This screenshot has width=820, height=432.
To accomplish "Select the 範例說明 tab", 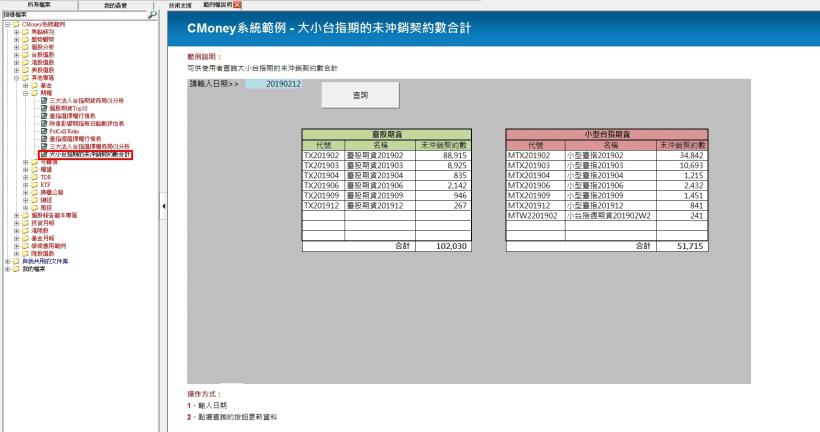I will [x=217, y=5].
